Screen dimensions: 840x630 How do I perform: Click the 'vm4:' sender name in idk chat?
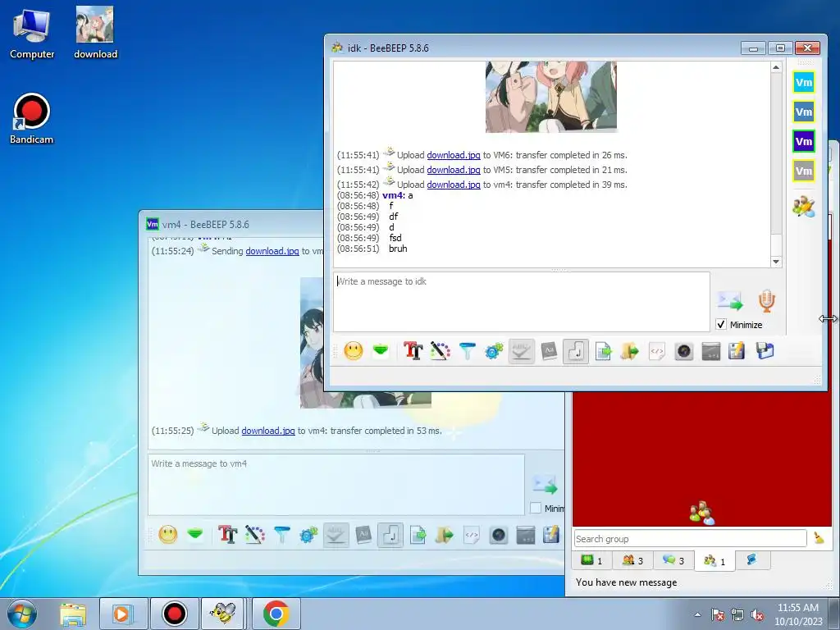(394, 195)
